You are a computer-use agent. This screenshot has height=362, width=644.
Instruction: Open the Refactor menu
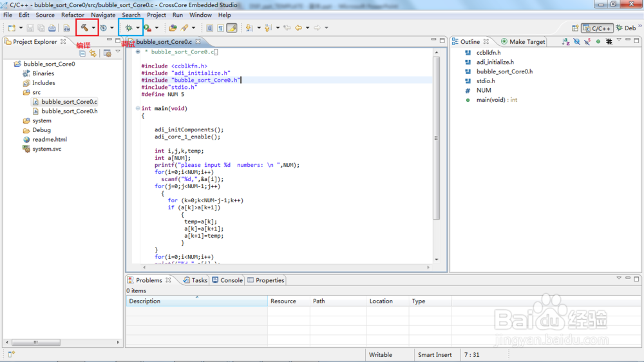point(73,15)
